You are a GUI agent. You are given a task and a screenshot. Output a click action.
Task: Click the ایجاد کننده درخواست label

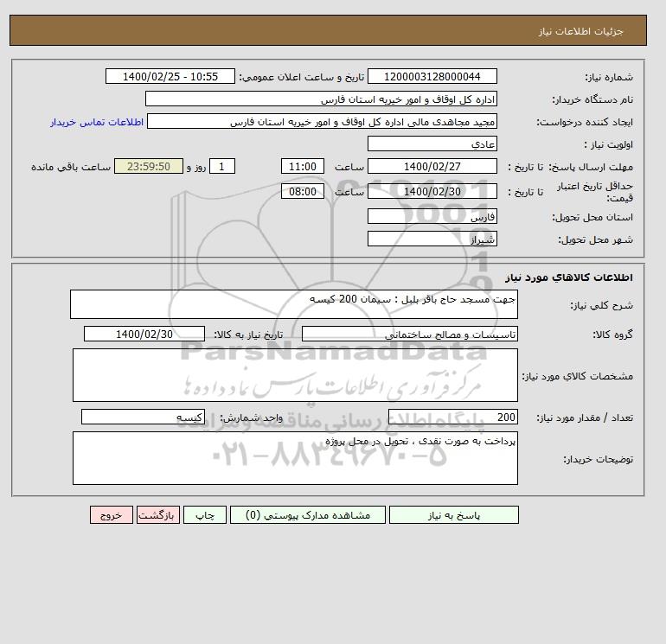coord(585,122)
